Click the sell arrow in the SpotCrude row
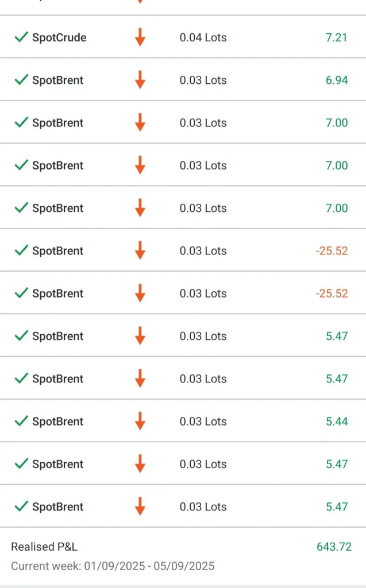This screenshot has height=588, width=366. tap(140, 38)
